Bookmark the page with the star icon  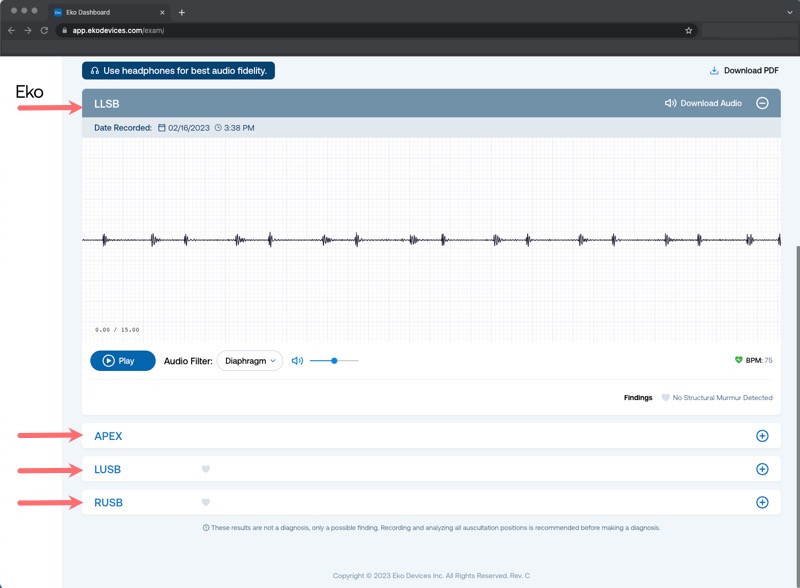688,31
